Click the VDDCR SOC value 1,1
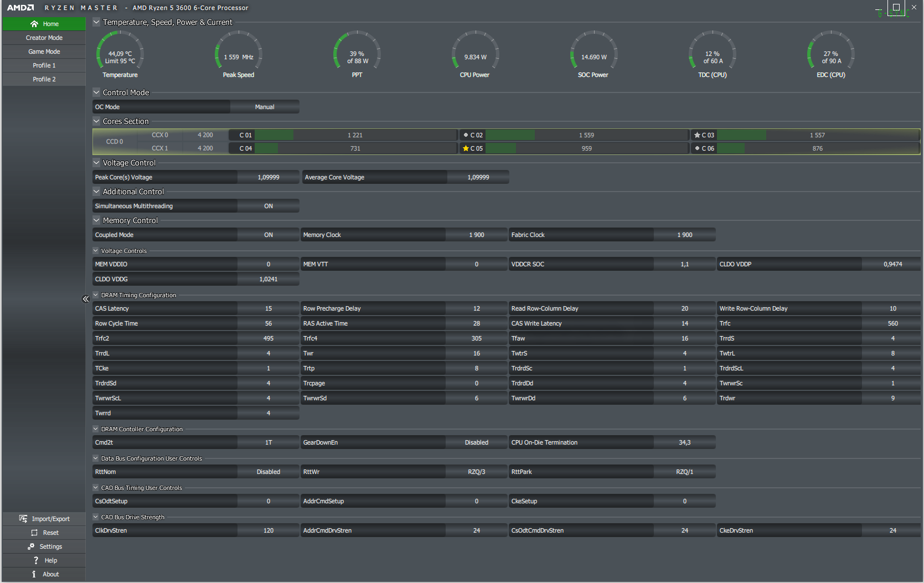Viewport: 924px width, 583px height. pos(685,264)
